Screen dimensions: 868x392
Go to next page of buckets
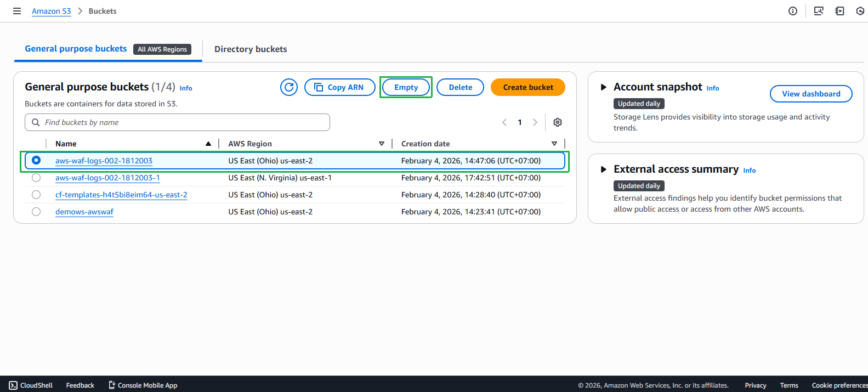535,122
